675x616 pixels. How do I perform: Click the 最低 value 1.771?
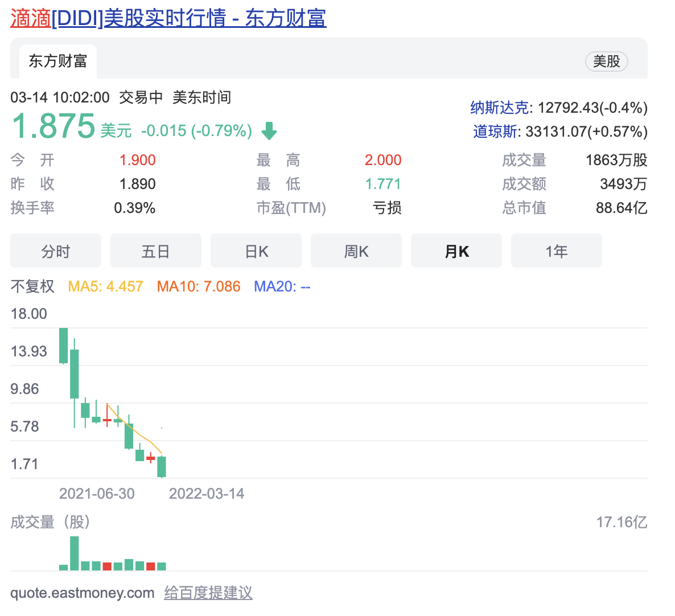coord(383,184)
